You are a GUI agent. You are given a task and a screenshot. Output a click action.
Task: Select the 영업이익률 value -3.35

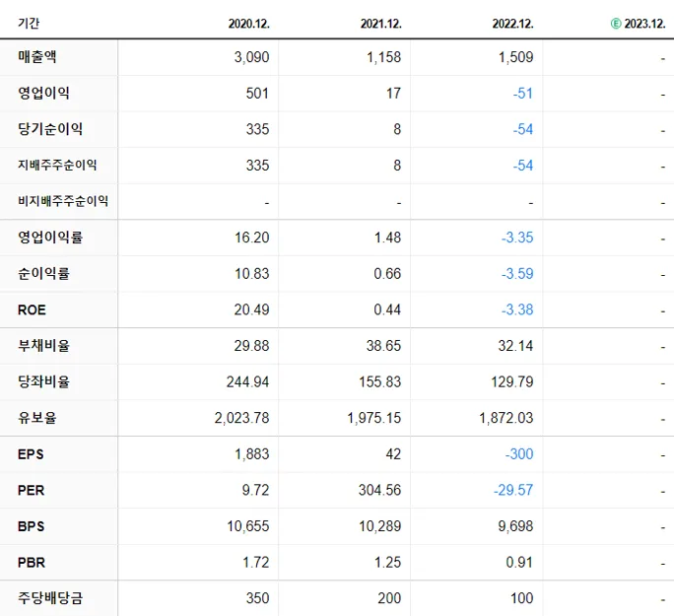[x=517, y=238]
